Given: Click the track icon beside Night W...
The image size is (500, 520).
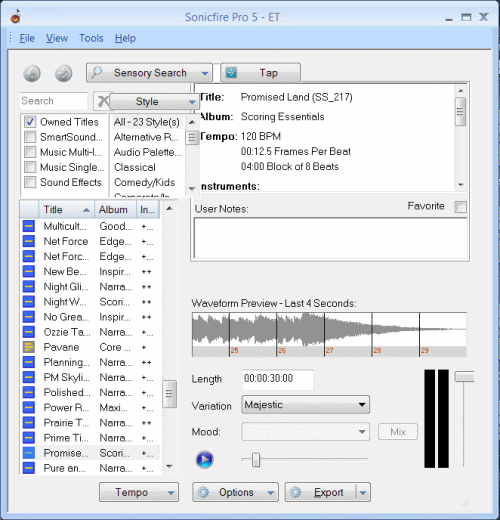Looking at the screenshot, I should pyautogui.click(x=29, y=302).
